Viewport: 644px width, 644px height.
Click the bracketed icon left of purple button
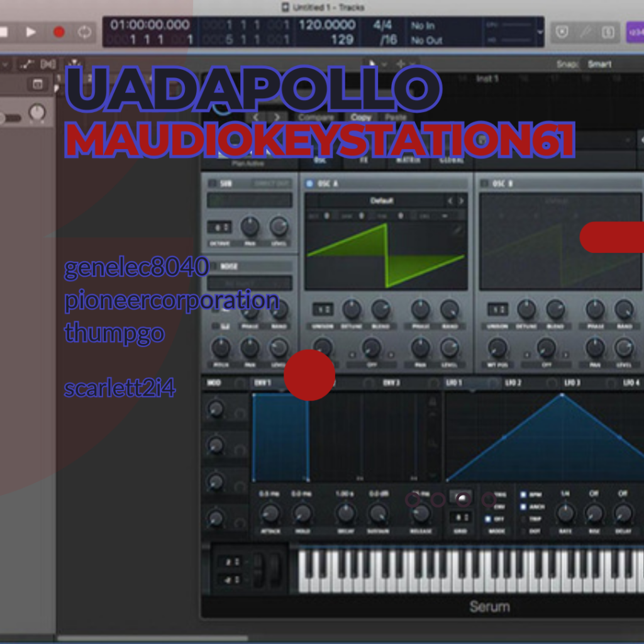(x=608, y=32)
